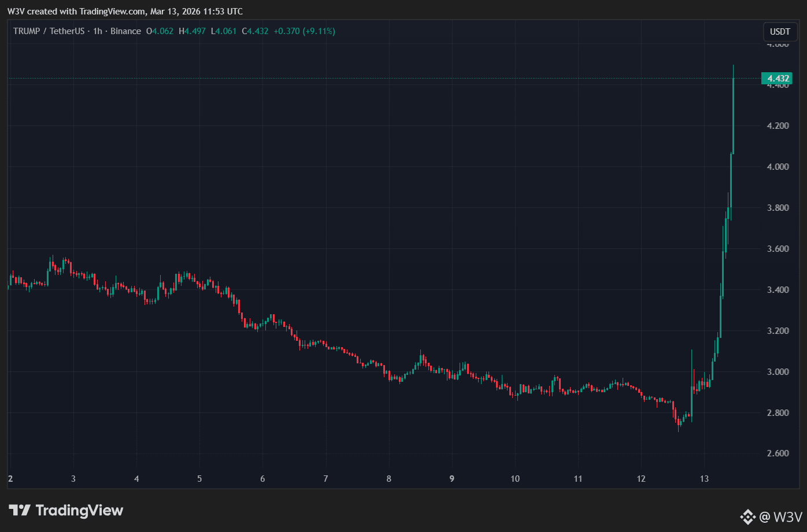The width and height of the screenshot is (807, 532).
Task: Click date label 13 on time axis
Action: click(704, 479)
